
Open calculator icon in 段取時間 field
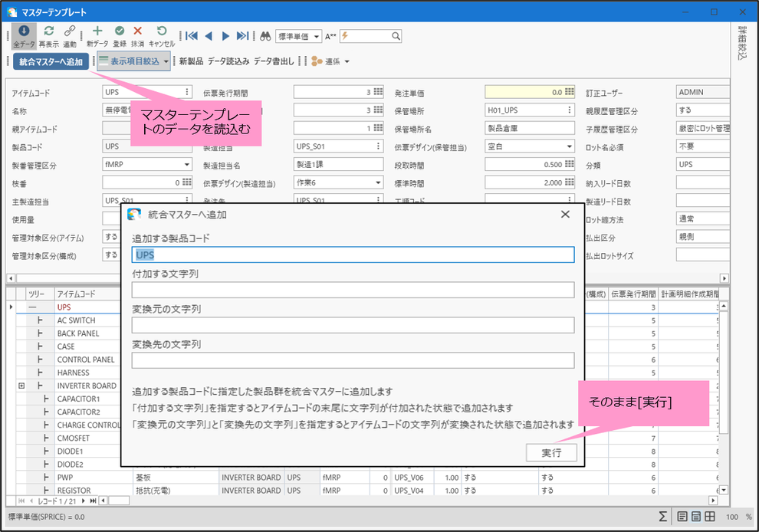(x=569, y=165)
